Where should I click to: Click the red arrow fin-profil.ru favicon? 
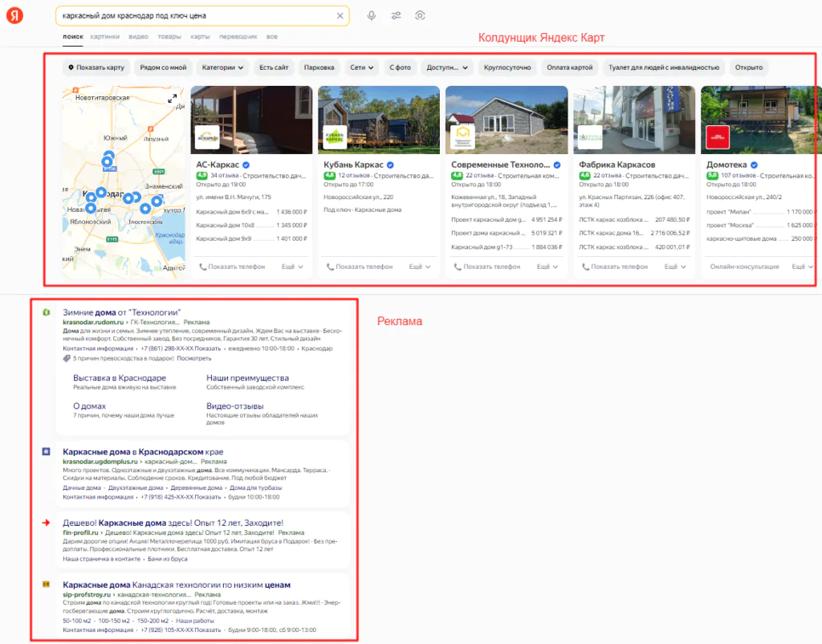click(x=46, y=522)
